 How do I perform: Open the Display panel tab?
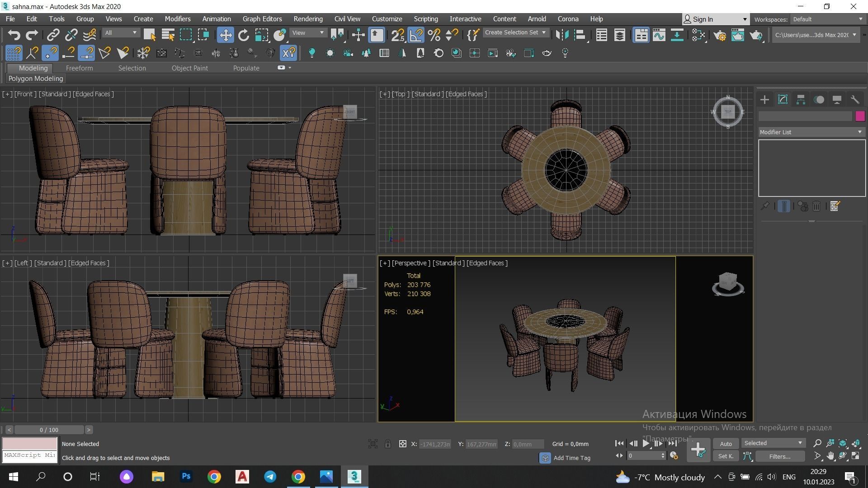coord(837,100)
